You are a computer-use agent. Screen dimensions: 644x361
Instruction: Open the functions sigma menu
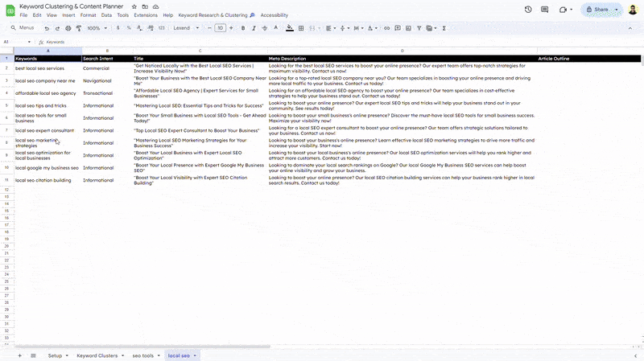click(x=444, y=28)
